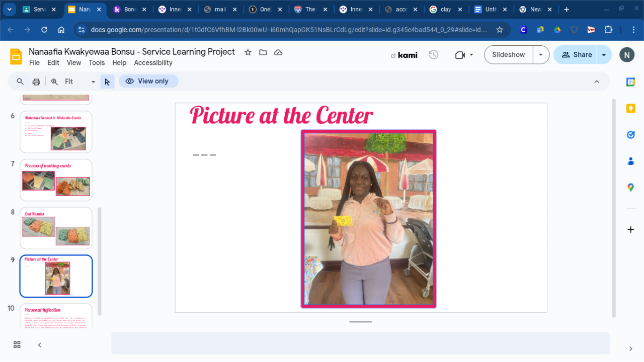The image size is (644, 362).
Task: Choose the Select arrow cursor tool
Action: (x=107, y=81)
